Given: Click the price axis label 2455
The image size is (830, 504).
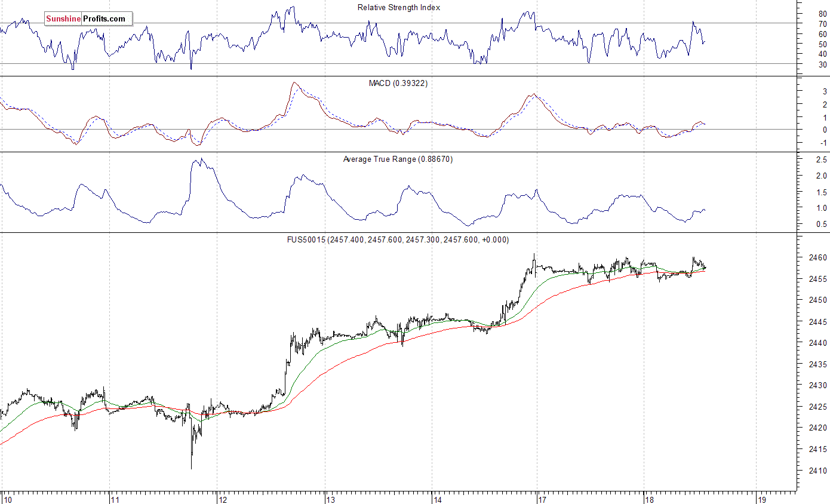Looking at the screenshot, I should (x=819, y=279).
